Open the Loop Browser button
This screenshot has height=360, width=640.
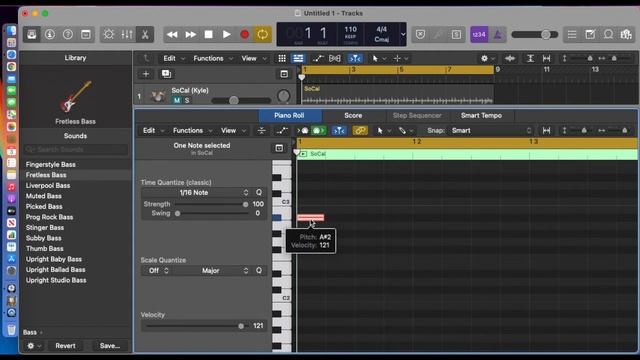[x=608, y=35]
